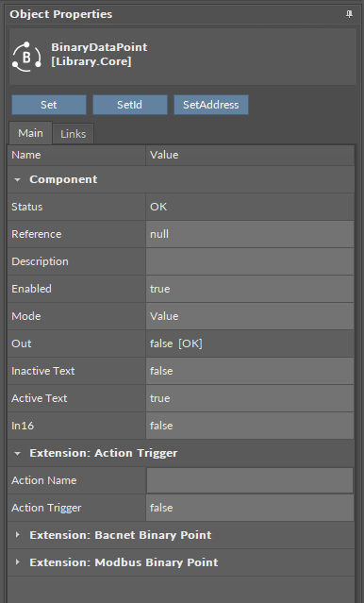Expand Extension: Bacnet Binary Point
The width and height of the screenshot is (364, 603).
(x=17, y=535)
